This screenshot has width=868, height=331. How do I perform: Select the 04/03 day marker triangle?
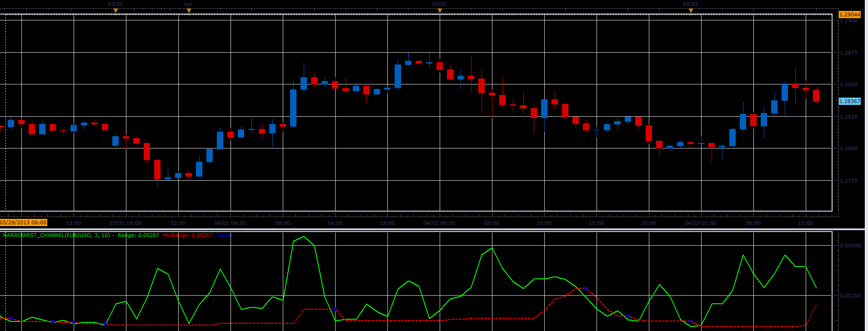pyautogui.click(x=691, y=10)
